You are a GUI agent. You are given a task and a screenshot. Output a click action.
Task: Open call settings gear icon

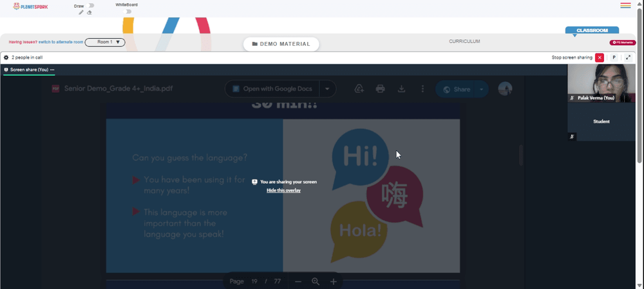point(6,57)
